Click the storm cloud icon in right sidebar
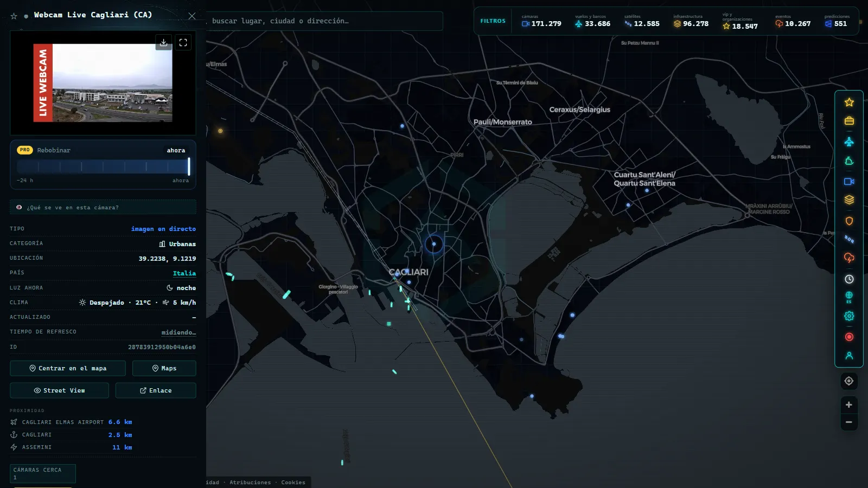Image resolution: width=868 pixels, height=488 pixels. (x=849, y=258)
